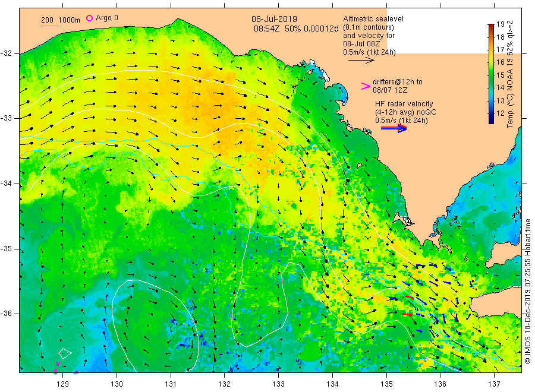
Task: Click the longitude label 136
Action: 440,384
